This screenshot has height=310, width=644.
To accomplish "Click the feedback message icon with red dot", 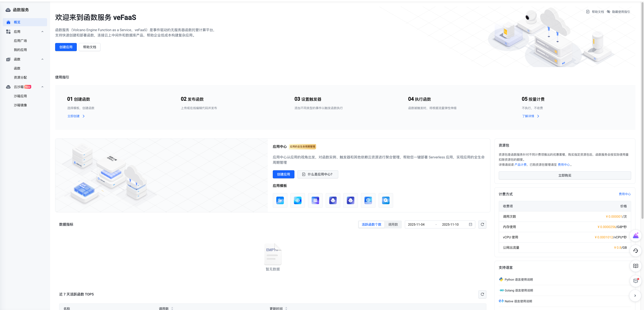I will [635, 281].
